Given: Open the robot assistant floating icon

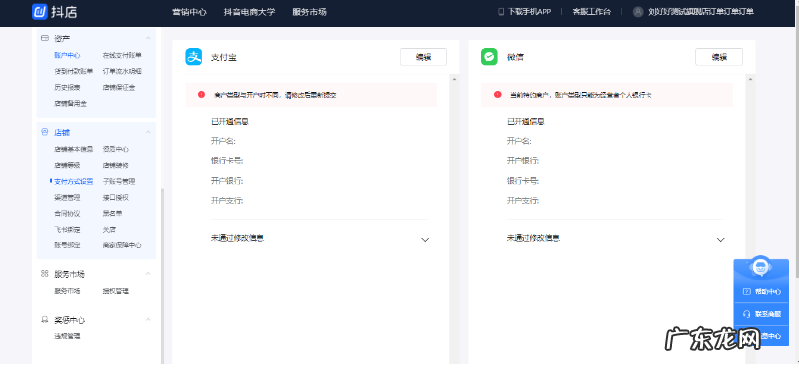Looking at the screenshot, I should click(760, 267).
